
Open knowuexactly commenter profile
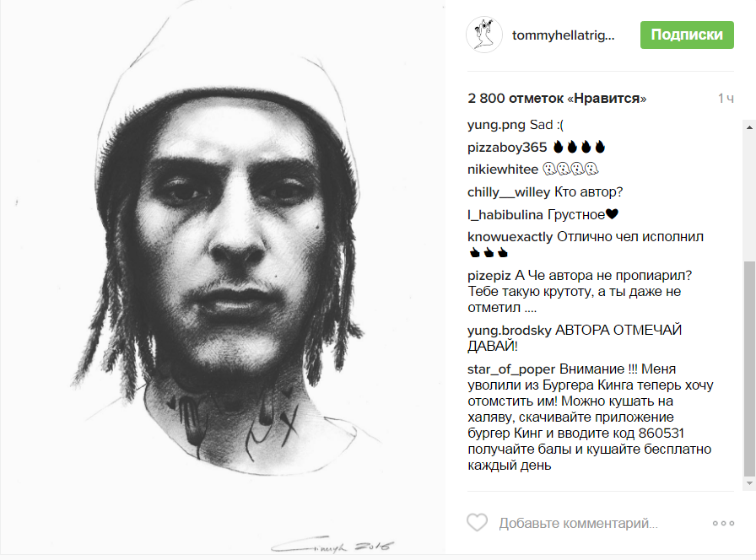click(x=510, y=237)
